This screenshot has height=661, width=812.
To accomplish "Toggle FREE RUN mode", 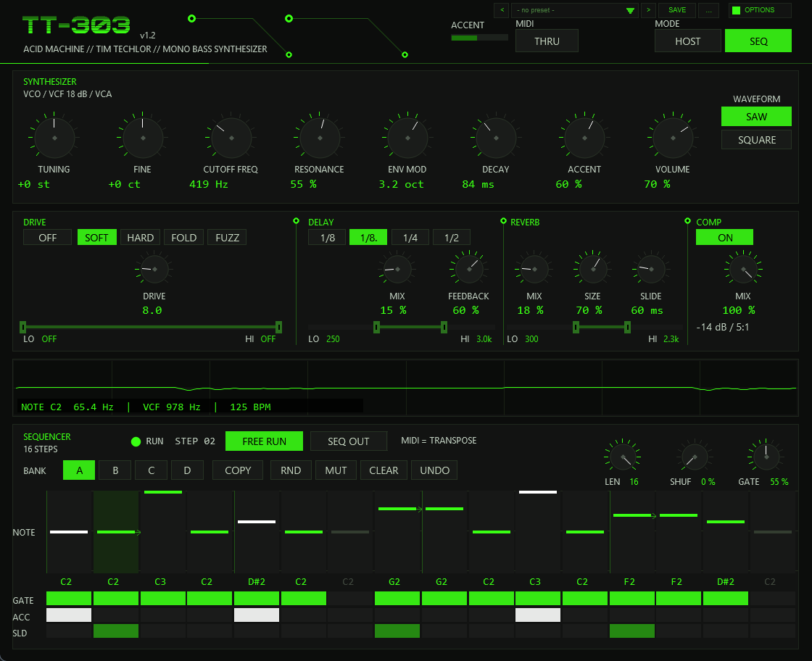I will tap(264, 441).
